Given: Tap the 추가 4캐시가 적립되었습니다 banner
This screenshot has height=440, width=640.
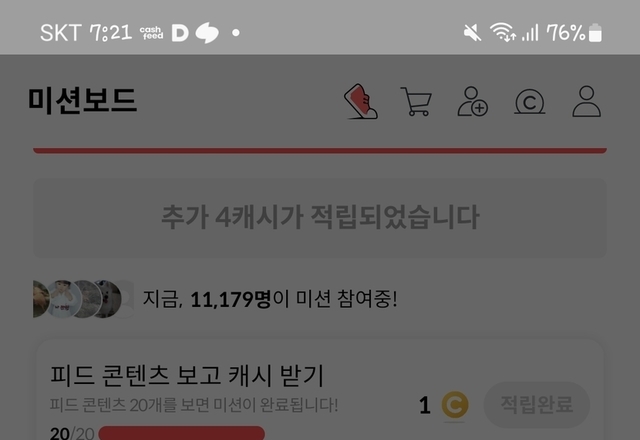Looking at the screenshot, I should point(320,218).
